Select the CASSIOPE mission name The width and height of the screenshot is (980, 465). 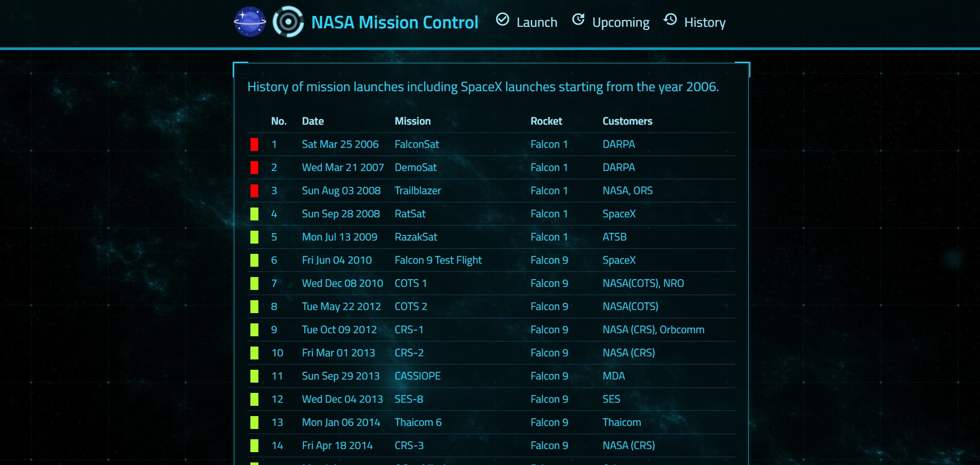[418, 376]
